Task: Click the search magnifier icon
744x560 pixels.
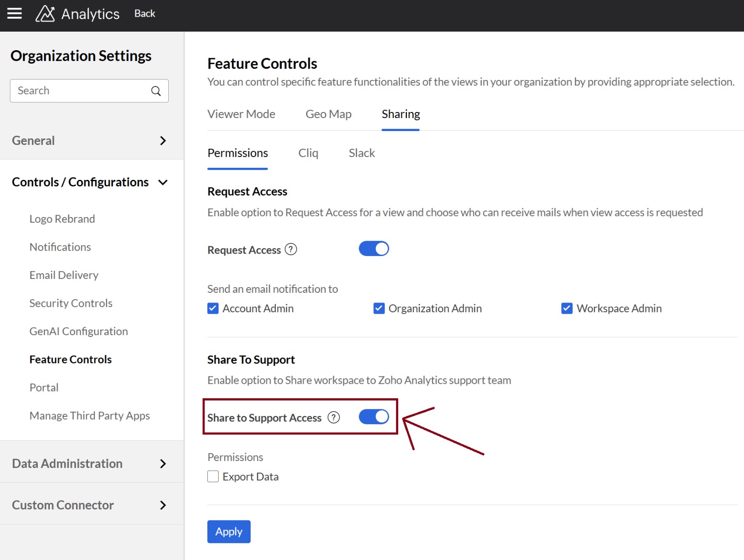Action: pyautogui.click(x=156, y=91)
